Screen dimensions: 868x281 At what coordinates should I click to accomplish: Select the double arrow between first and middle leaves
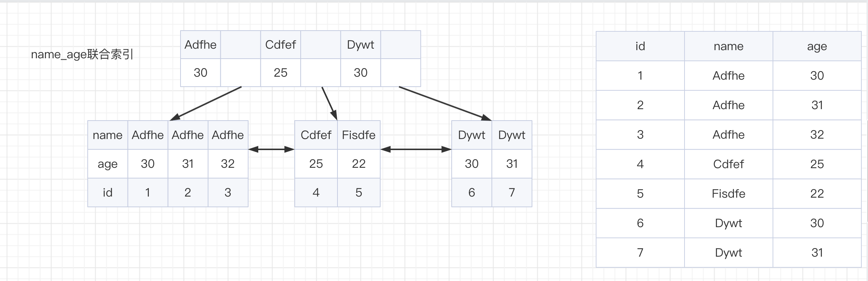coord(272,149)
